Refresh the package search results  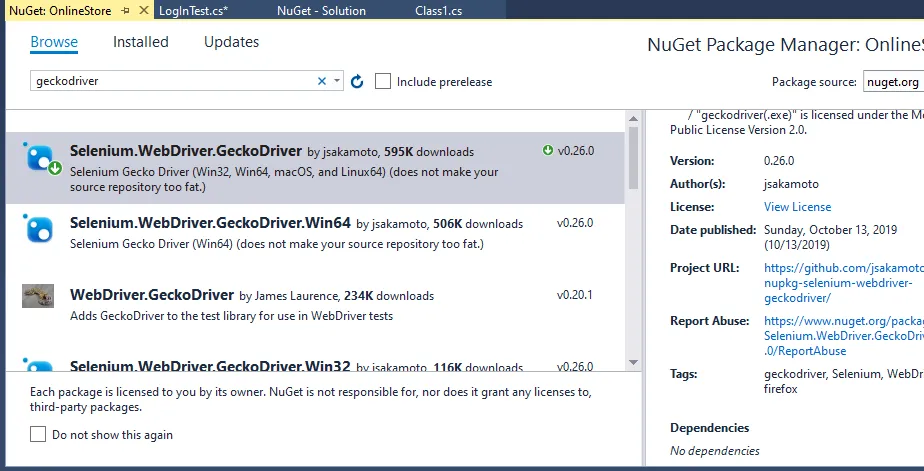[357, 81]
